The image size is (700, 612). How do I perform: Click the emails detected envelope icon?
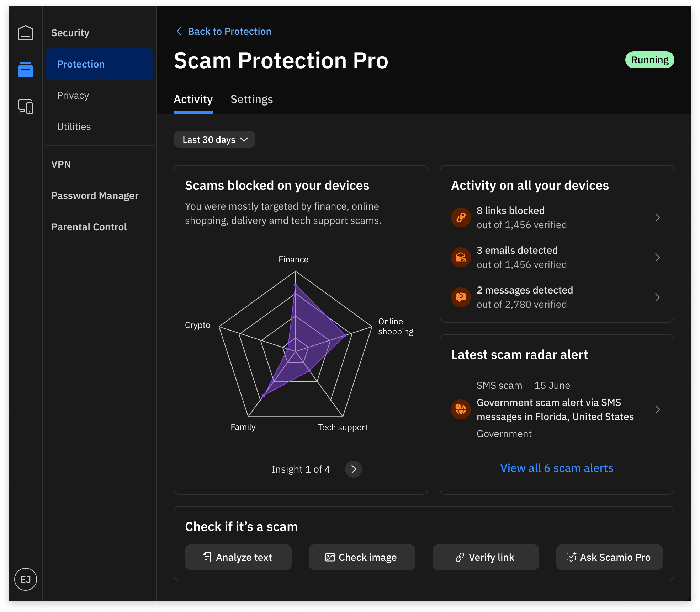461,257
